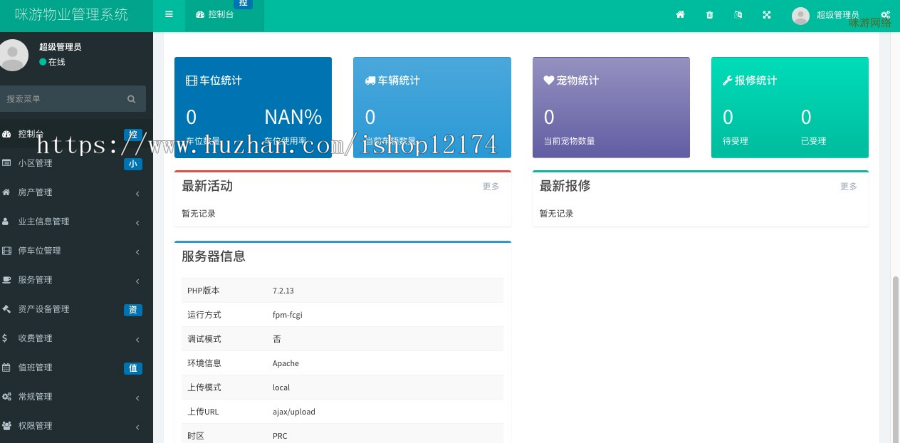Click the 已受理 label in 报修统计
This screenshot has width=900, height=443.
813,141
